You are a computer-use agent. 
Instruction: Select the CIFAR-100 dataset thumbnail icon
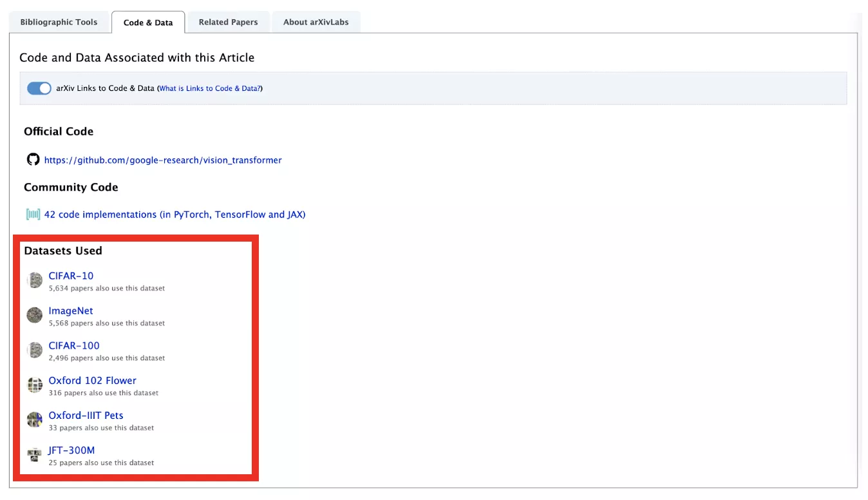[x=34, y=350]
